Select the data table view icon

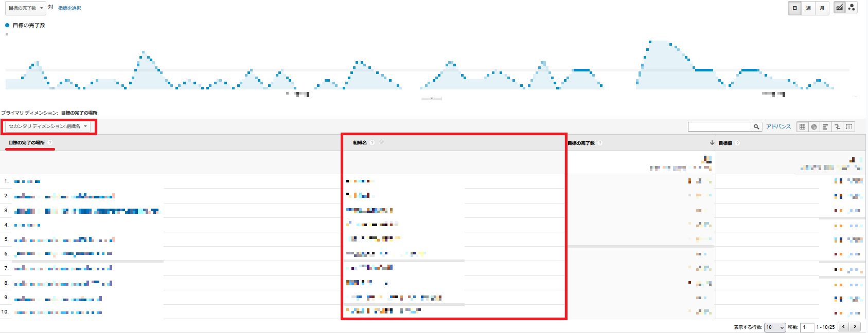click(802, 127)
